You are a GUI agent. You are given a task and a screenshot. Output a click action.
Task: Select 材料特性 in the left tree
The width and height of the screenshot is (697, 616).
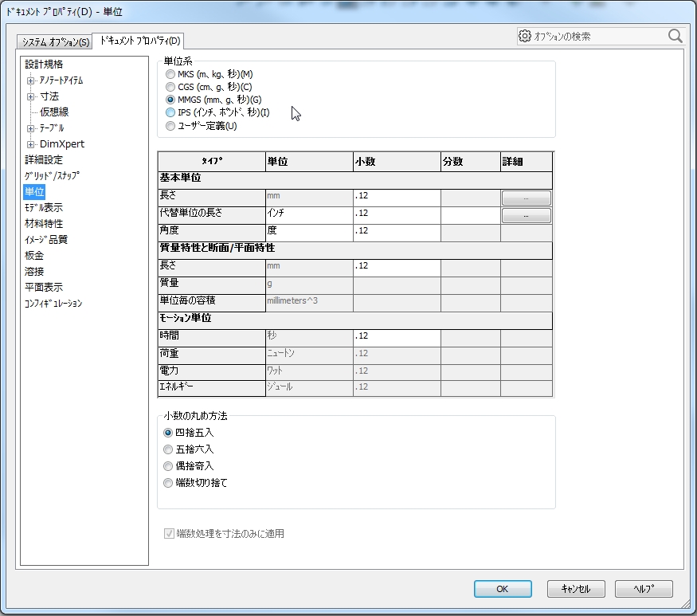(x=44, y=224)
